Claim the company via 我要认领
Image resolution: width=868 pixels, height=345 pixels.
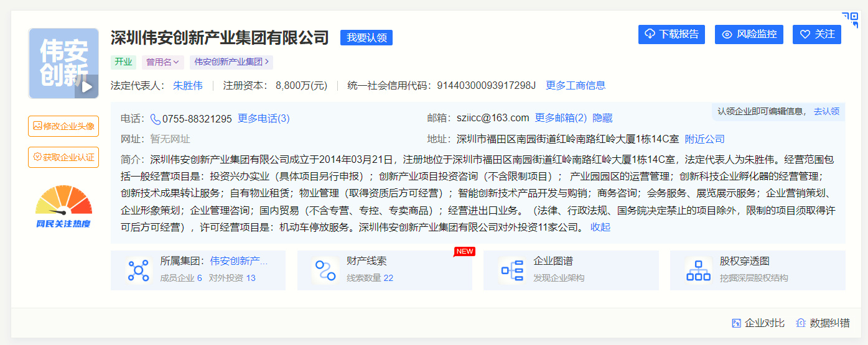coord(366,37)
